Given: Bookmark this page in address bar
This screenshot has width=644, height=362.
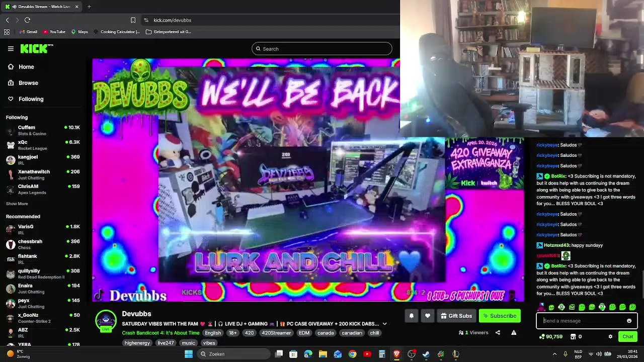Looking at the screenshot, I should [133, 20].
